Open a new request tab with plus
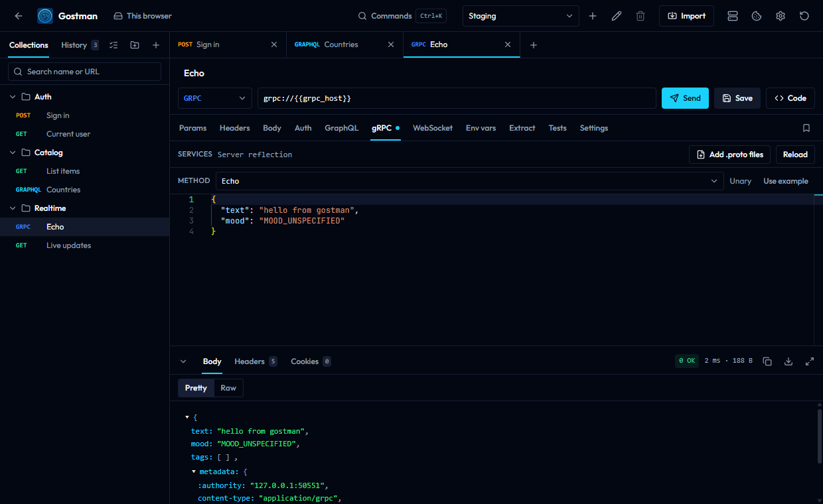The height and width of the screenshot is (504, 823). [533, 45]
